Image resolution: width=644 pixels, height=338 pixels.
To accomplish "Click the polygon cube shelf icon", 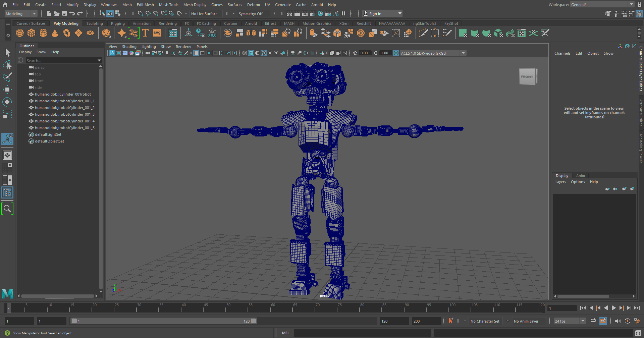I will (x=32, y=33).
